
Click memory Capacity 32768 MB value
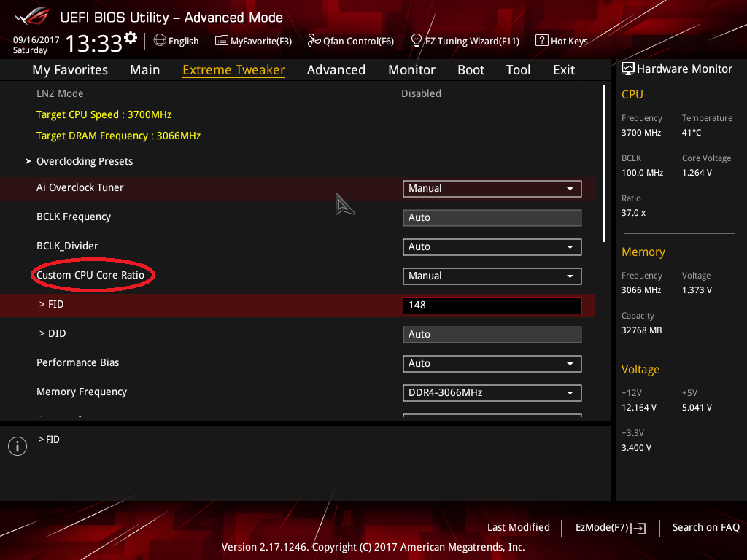(x=642, y=330)
